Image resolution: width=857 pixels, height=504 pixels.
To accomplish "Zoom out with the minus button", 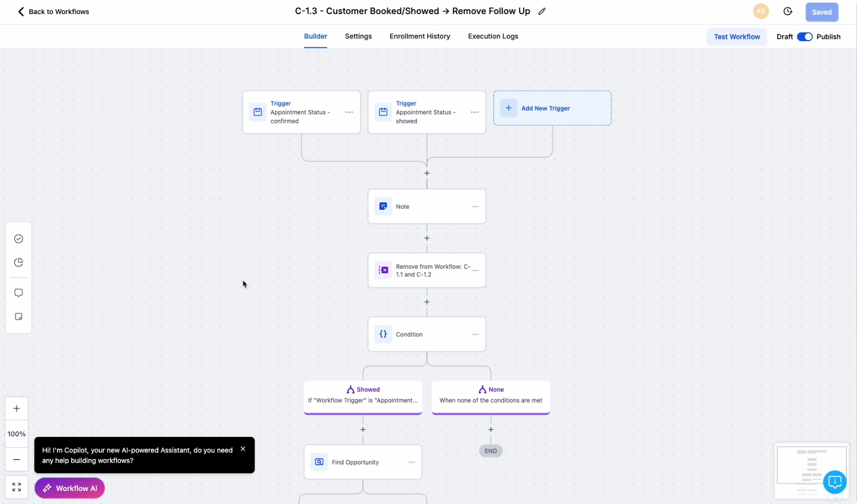I will 17,460.
